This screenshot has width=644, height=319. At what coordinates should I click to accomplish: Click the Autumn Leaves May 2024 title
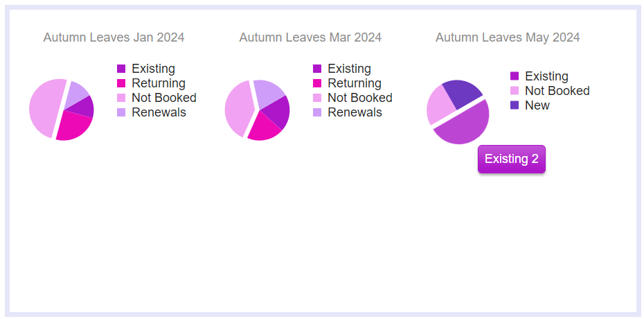pos(508,37)
